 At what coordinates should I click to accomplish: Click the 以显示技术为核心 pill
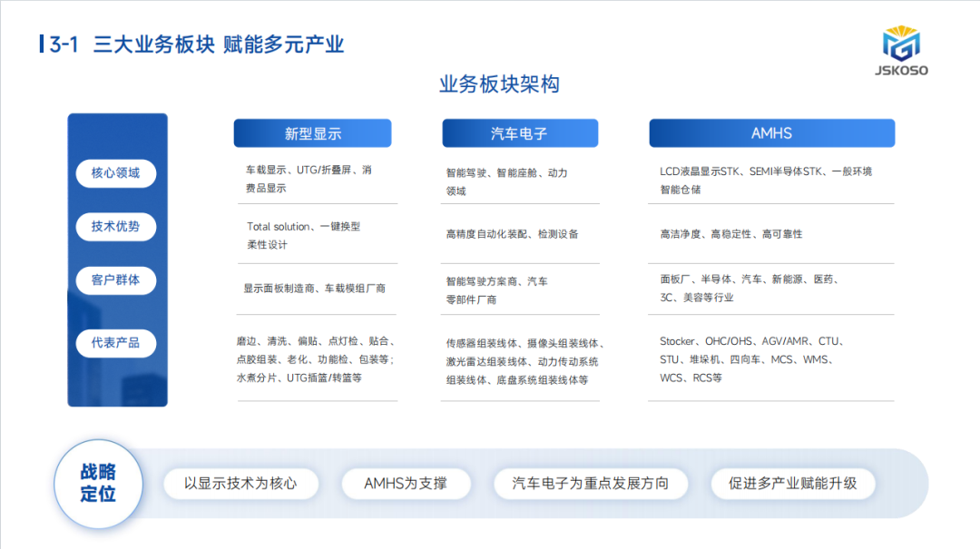coord(240,484)
